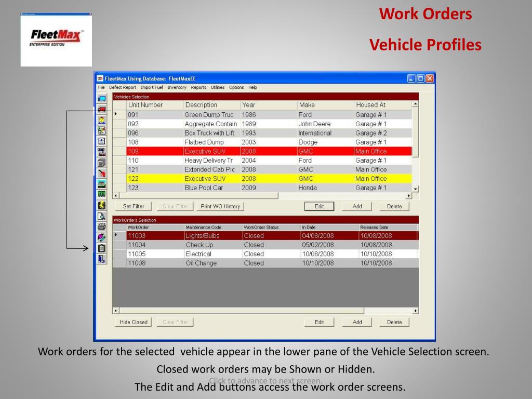Click Clear Filter in the WorkOrders pane
532x399 pixels.
(x=175, y=322)
